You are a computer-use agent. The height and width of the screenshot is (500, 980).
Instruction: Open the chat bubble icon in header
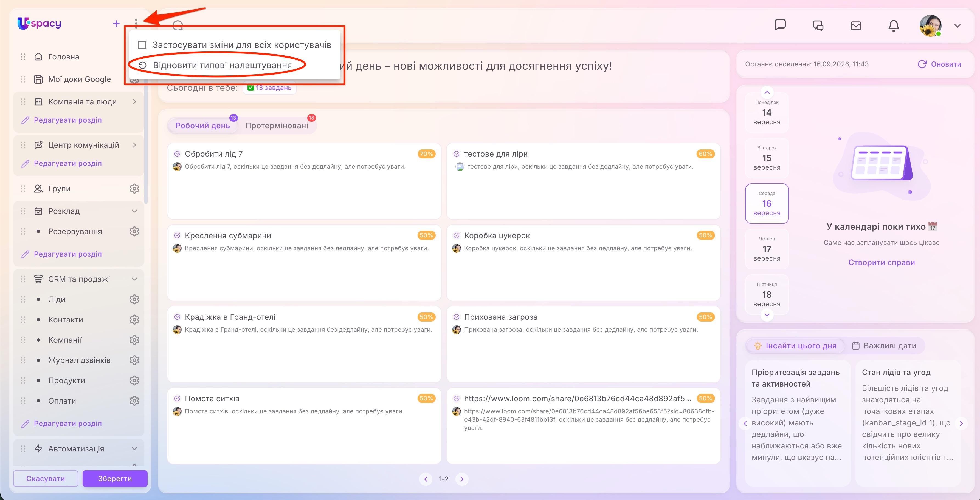click(780, 25)
